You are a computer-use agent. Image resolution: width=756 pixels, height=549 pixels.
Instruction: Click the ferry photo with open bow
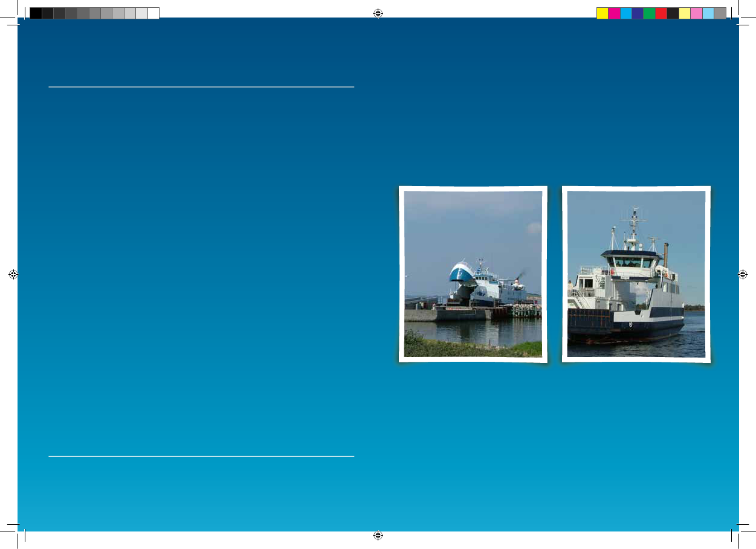click(x=473, y=274)
